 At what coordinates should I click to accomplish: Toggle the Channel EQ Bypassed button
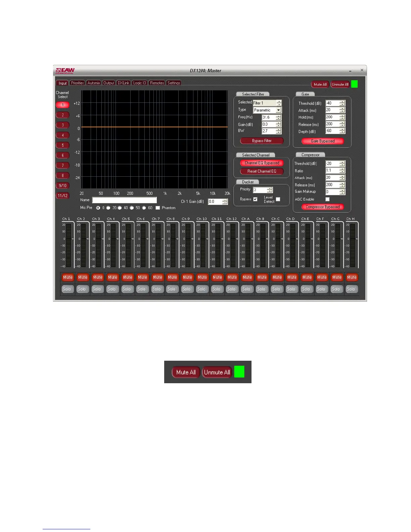[x=262, y=163]
